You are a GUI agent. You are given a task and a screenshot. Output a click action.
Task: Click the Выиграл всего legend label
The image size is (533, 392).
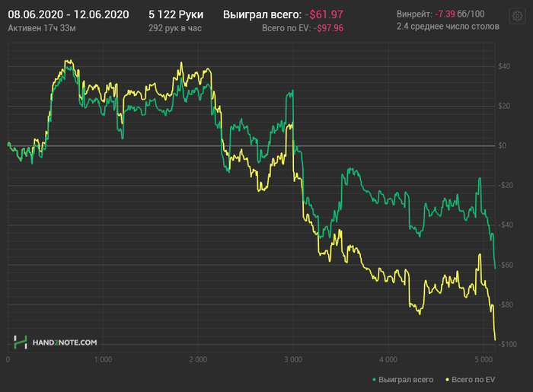click(x=406, y=379)
